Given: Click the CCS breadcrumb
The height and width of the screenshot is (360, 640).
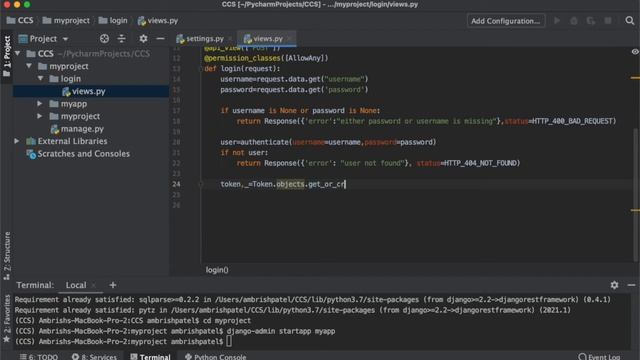Looking at the screenshot, I should (20, 20).
